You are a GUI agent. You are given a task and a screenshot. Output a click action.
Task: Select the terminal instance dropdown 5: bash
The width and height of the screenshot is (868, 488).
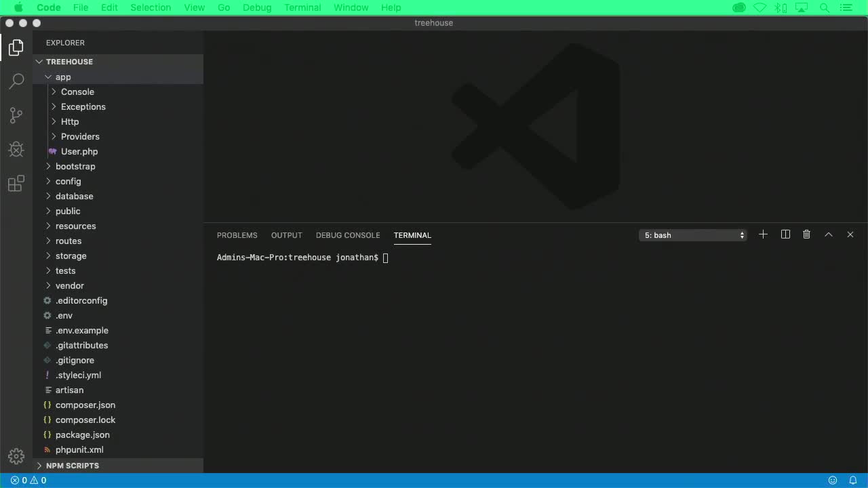[x=693, y=235]
